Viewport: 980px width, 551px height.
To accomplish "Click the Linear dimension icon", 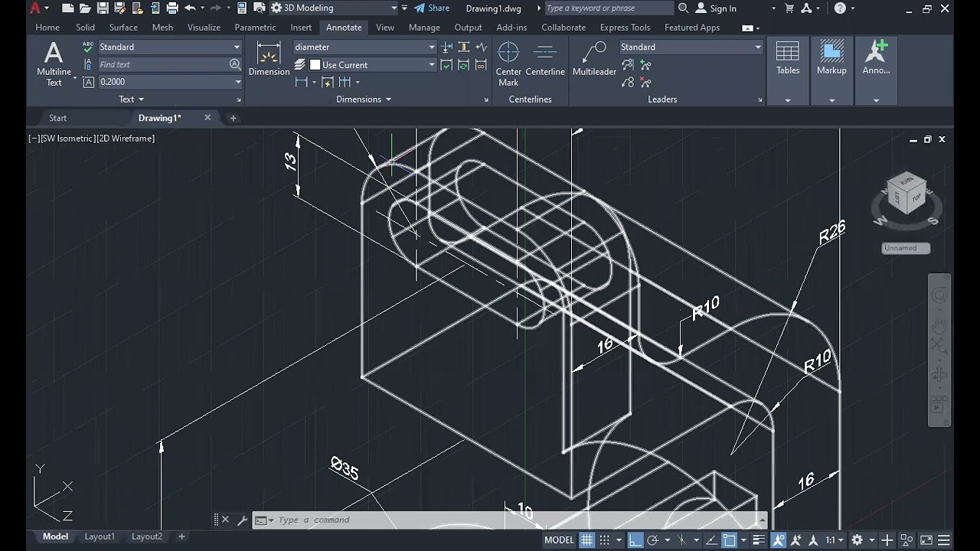I will click(x=301, y=82).
